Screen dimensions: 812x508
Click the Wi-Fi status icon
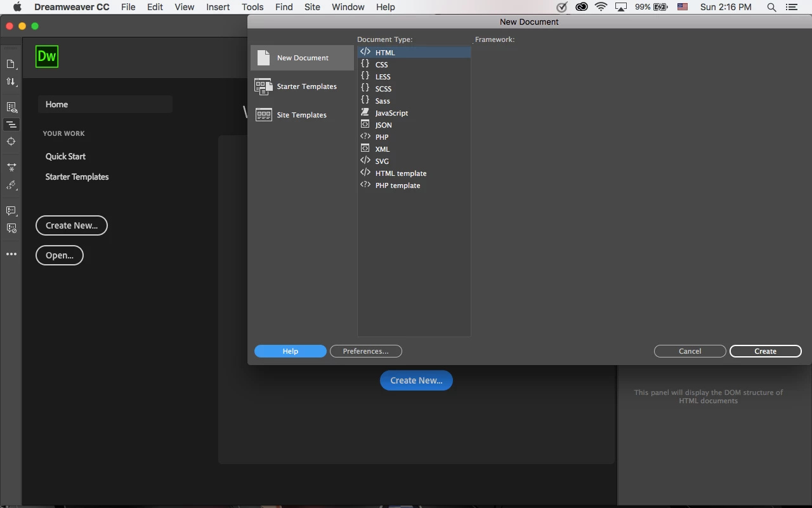pos(601,7)
